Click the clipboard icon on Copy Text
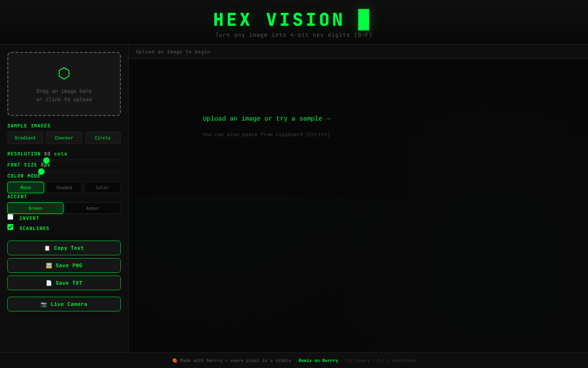Image resolution: width=588 pixels, height=368 pixels. coord(47,248)
